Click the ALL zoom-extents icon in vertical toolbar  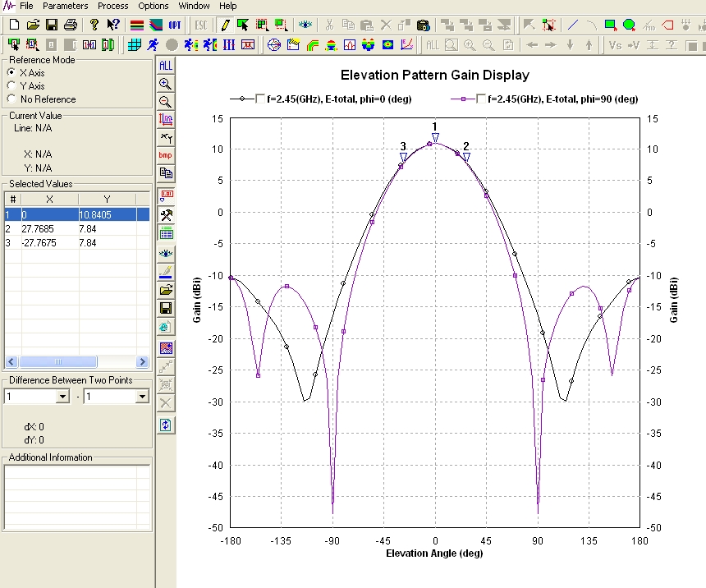tap(166, 65)
